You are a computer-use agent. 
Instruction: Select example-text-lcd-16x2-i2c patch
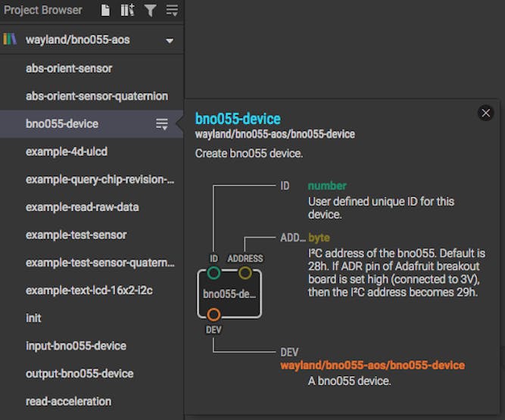(x=92, y=291)
